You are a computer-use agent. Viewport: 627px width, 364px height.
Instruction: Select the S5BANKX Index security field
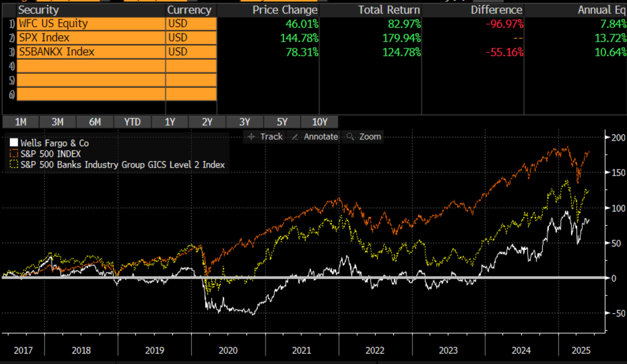pos(91,52)
